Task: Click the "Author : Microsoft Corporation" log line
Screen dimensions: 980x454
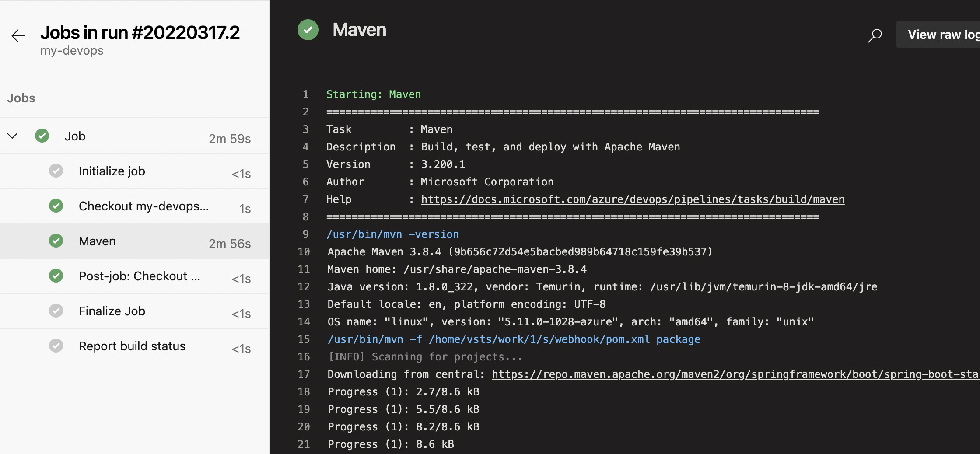Action: coord(440,182)
